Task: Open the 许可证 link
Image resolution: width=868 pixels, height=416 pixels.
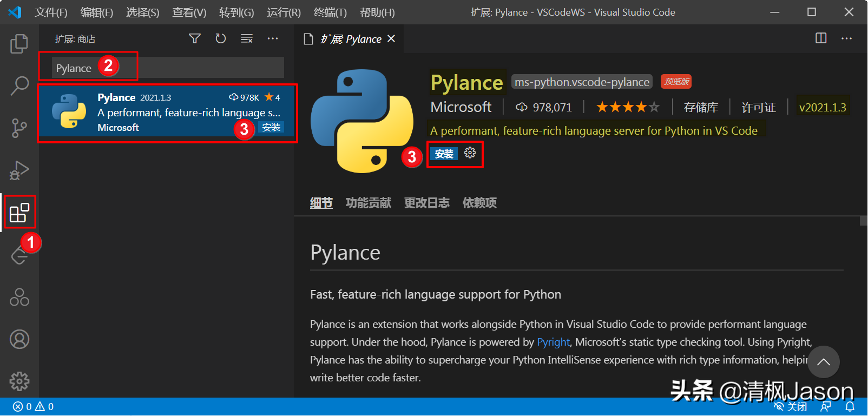Action: click(x=759, y=108)
